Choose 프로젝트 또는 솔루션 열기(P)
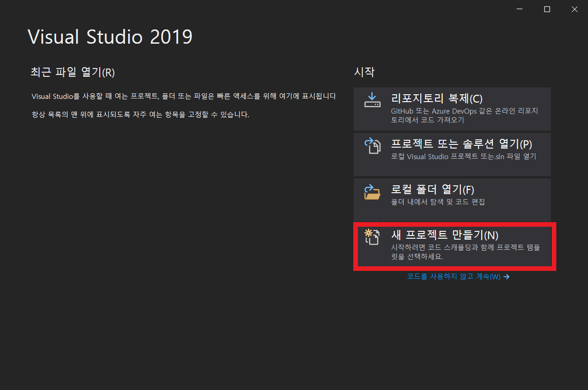 (452, 155)
